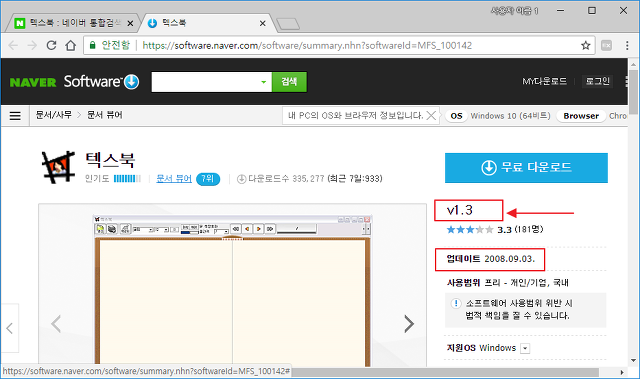Image resolution: width=640 pixels, height=379 pixels.
Task: Show next screenshot with right chevron
Action: pyautogui.click(x=409, y=324)
